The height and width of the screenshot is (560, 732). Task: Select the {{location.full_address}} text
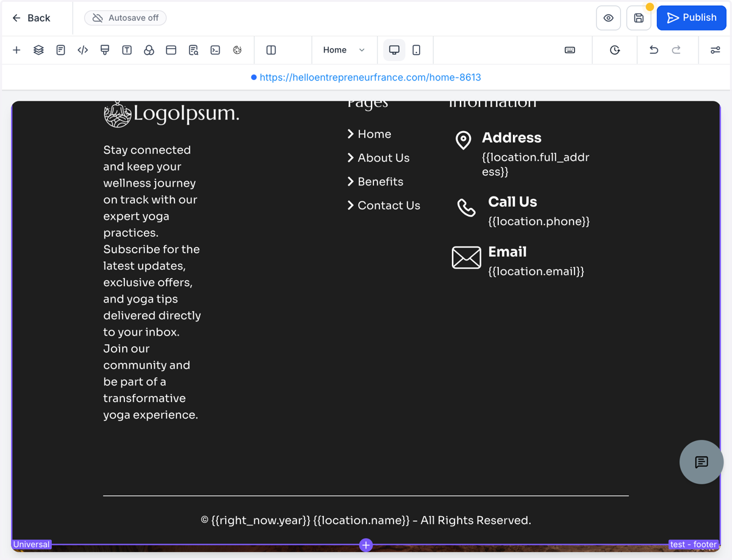536,165
